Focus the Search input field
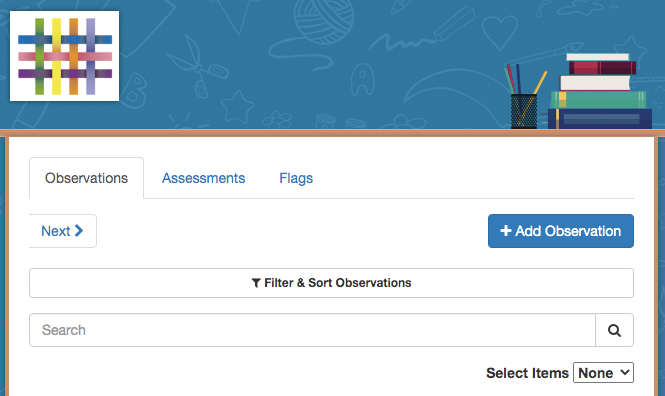This screenshot has width=665, height=396. [312, 330]
